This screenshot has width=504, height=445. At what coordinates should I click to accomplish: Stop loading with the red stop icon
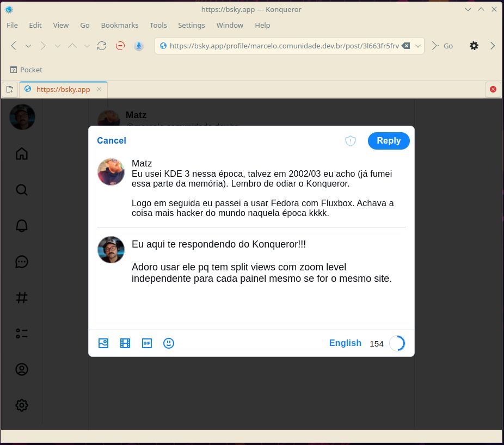click(x=120, y=46)
